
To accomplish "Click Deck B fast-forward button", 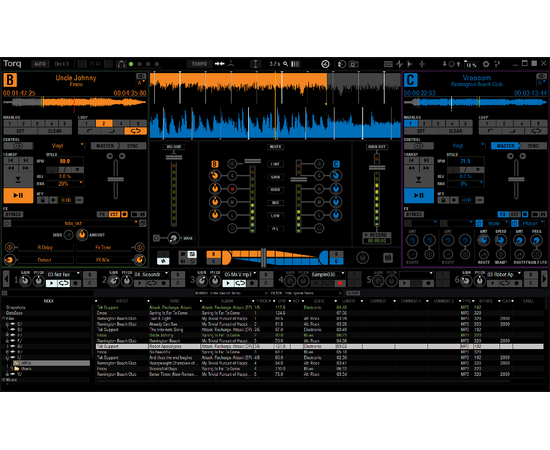I will pyautogui.click(x=26, y=168).
